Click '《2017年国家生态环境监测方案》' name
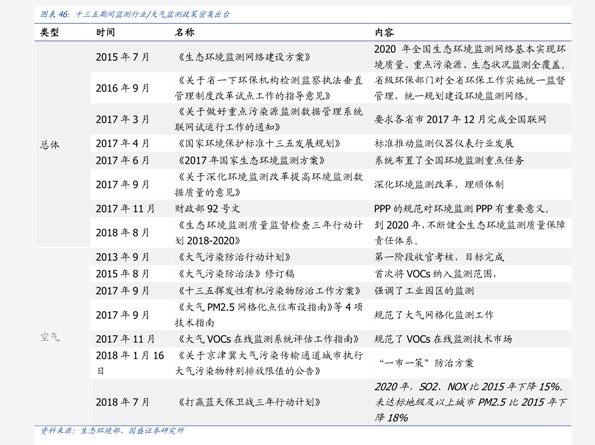The image size is (595, 445). (x=251, y=160)
